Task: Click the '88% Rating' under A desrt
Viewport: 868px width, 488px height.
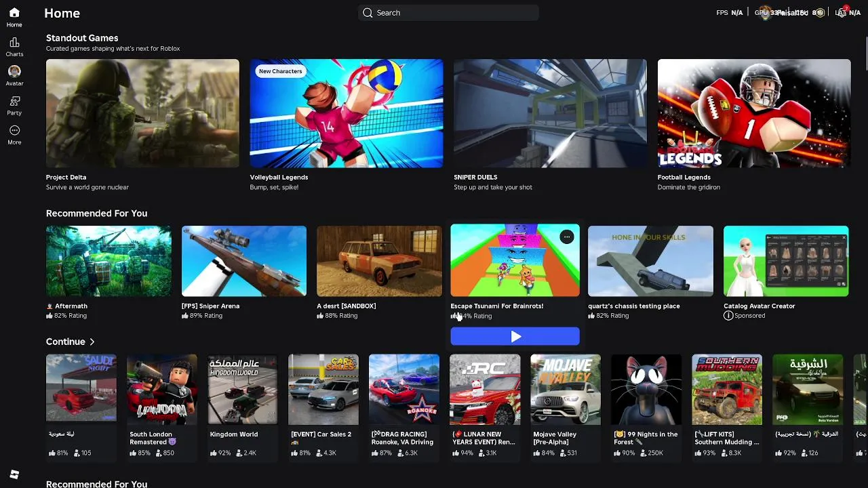Action: pyautogui.click(x=341, y=316)
